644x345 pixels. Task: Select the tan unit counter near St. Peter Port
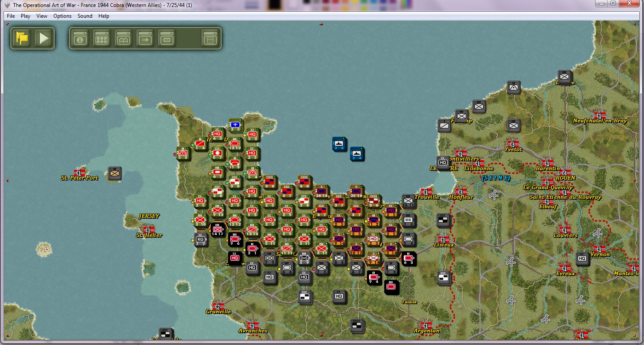[114, 173]
